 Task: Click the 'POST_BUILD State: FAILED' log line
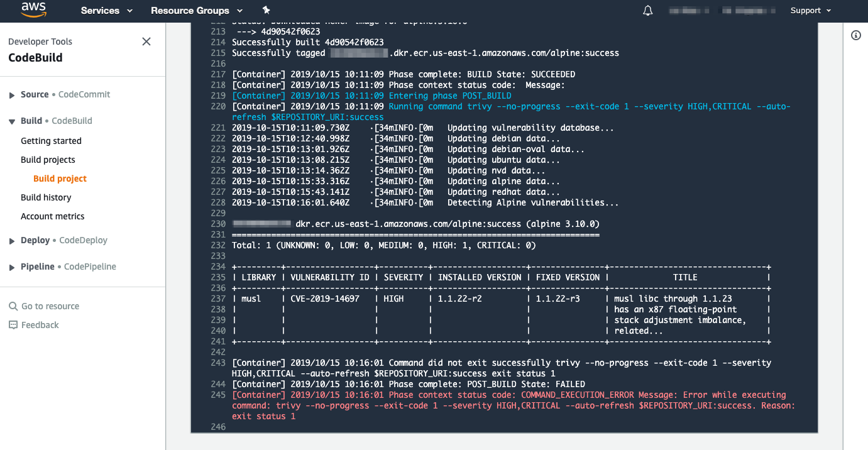(409, 384)
